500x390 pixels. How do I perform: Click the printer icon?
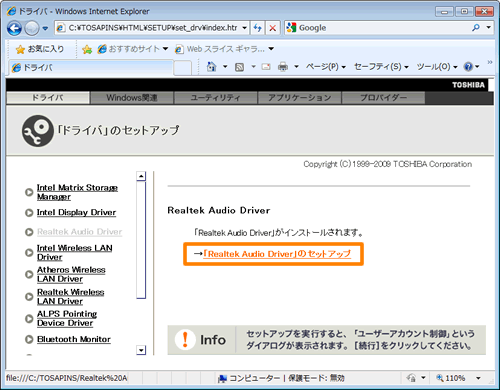(x=283, y=67)
